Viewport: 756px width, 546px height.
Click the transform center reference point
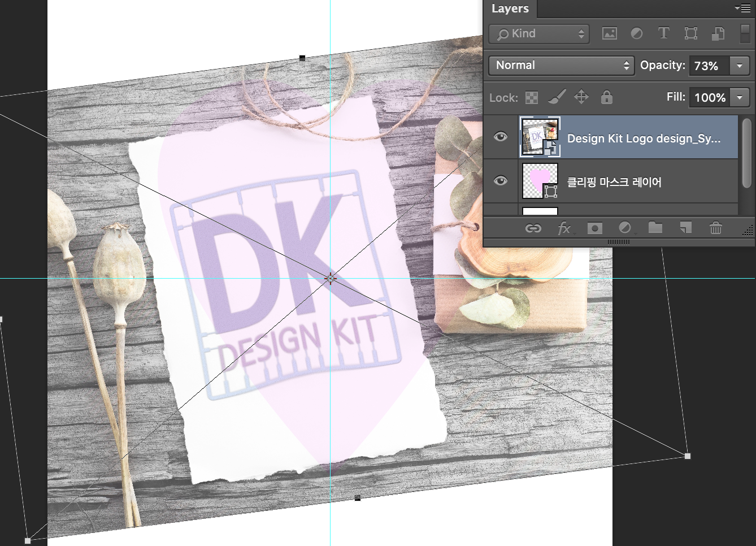coord(331,278)
